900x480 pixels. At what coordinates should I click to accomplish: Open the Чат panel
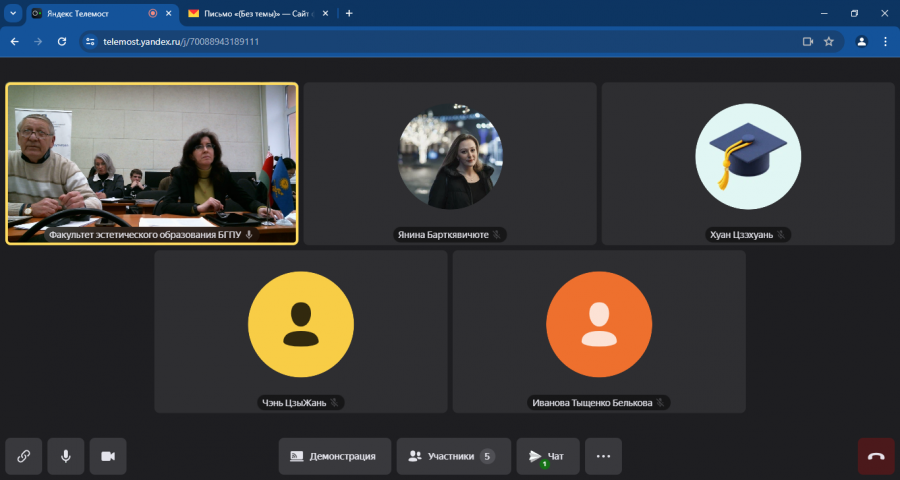pos(548,456)
